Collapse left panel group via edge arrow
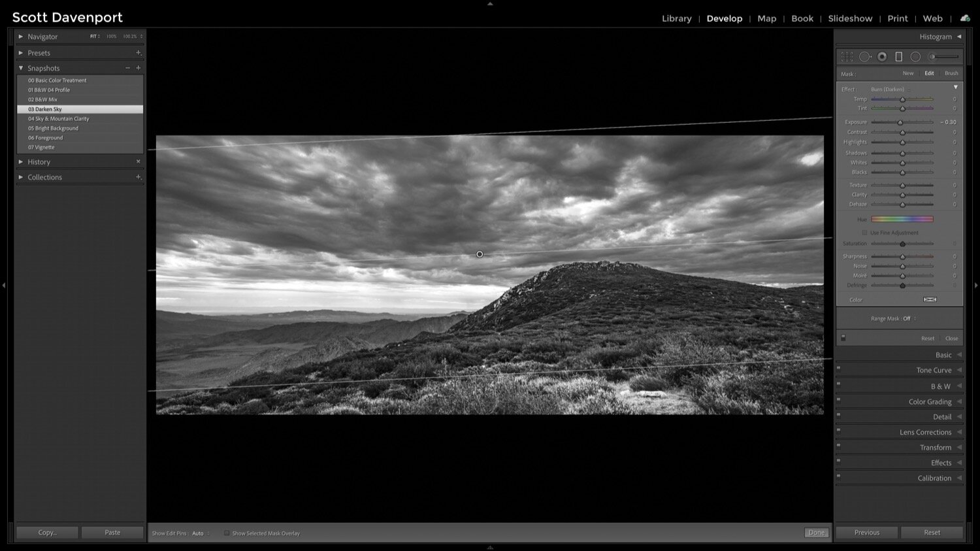 [x=4, y=285]
